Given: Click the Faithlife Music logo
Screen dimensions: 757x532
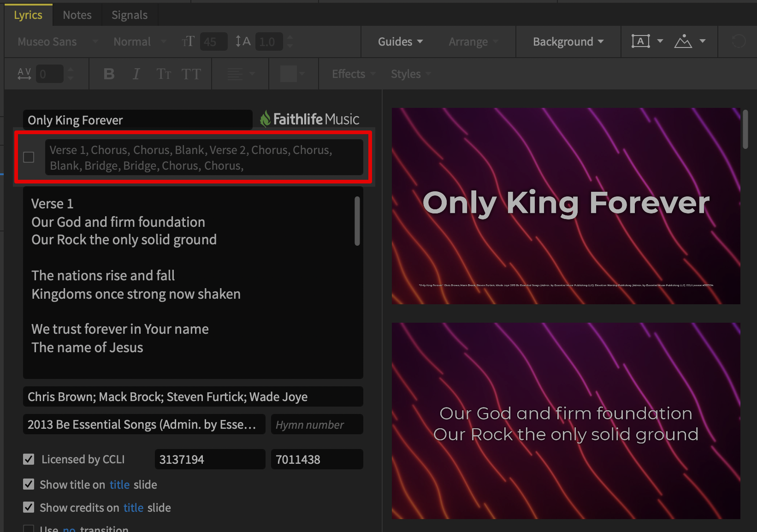Looking at the screenshot, I should [309, 119].
